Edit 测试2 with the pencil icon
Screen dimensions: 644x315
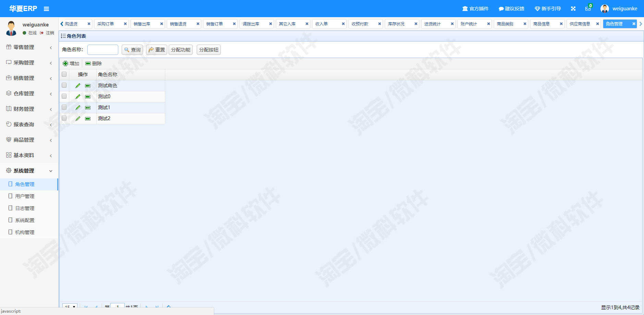coord(78,118)
